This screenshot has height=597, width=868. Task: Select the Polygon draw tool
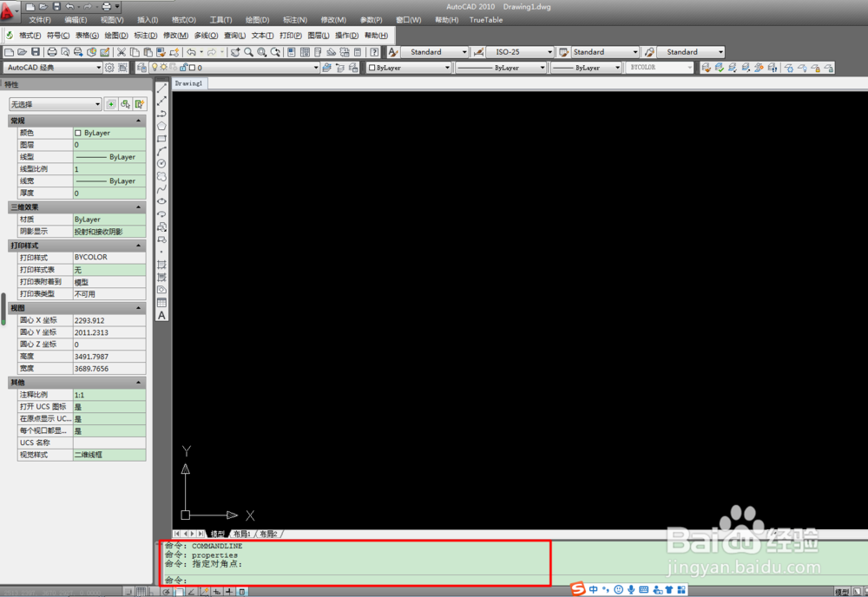tap(161, 126)
